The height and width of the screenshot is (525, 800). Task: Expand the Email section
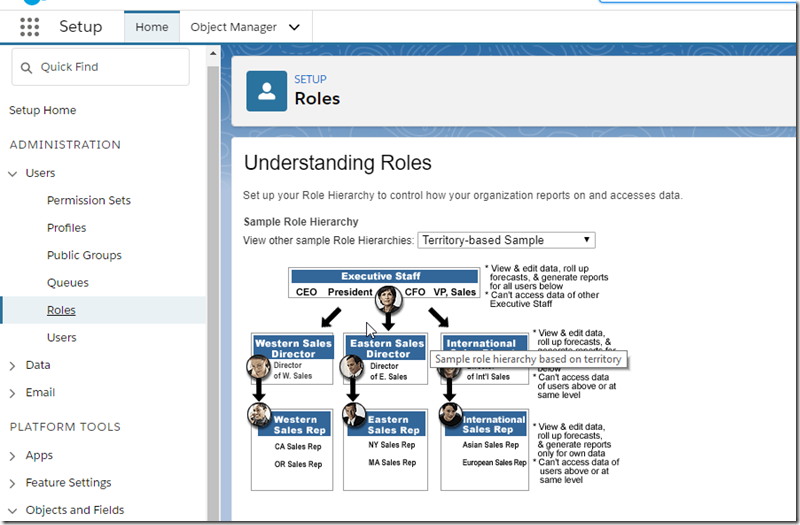pyautogui.click(x=13, y=393)
